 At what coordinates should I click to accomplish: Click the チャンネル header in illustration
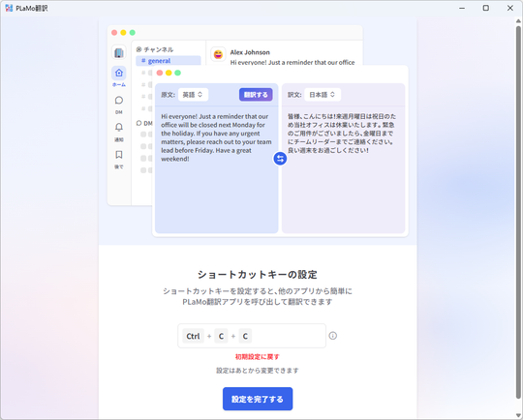[x=155, y=49]
